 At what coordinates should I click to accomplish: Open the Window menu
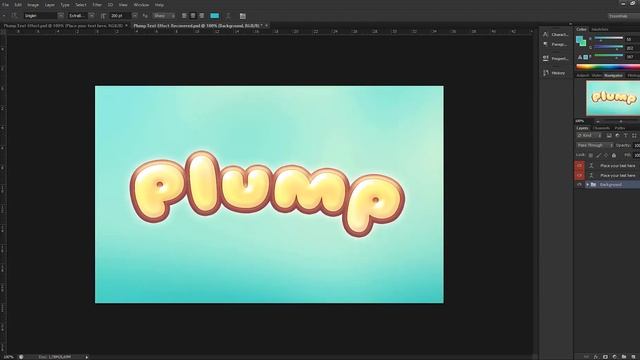click(x=141, y=5)
